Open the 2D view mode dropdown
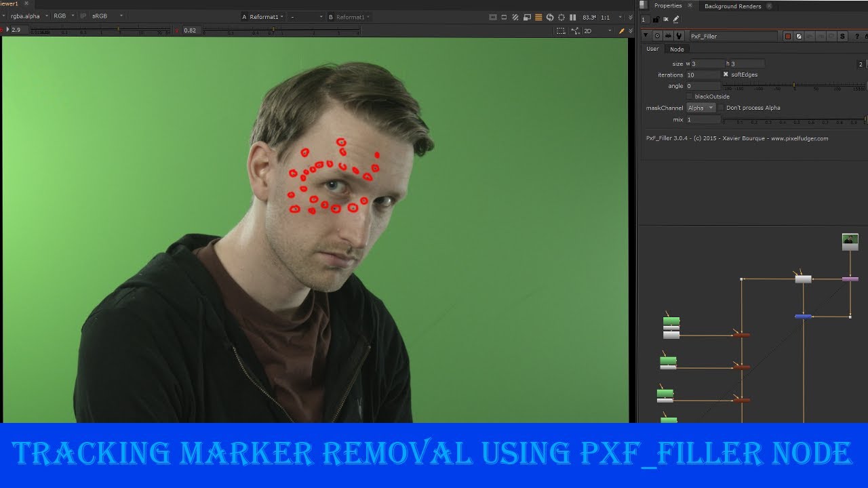The image size is (868, 488). [x=597, y=30]
